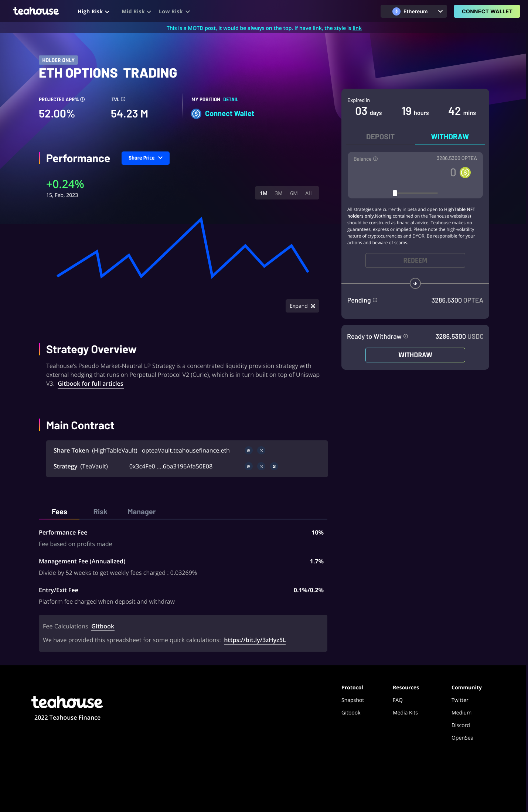
Task: Click the Connect Wallet header button
Action: click(x=487, y=11)
